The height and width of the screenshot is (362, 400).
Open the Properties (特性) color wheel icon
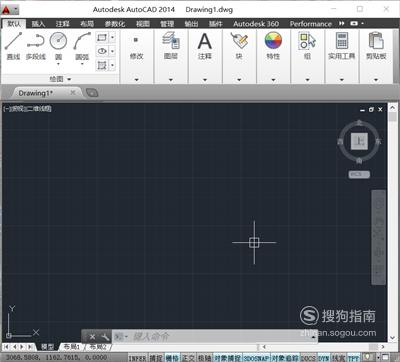(x=273, y=46)
